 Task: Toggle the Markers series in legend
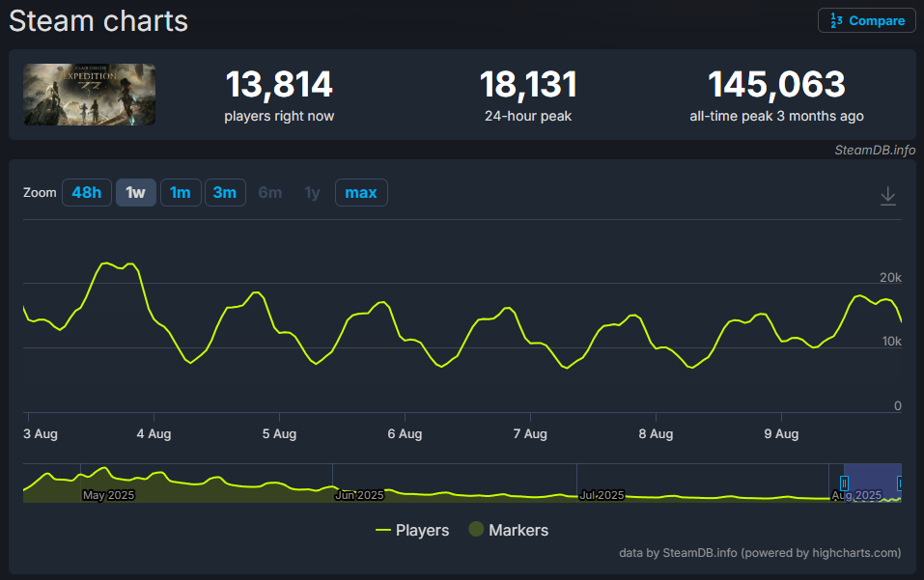[509, 530]
